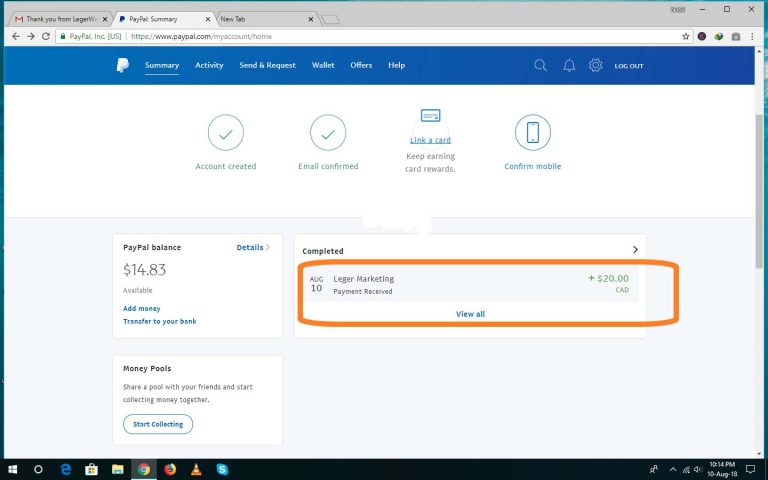Launch VLC from the taskbar
The width and height of the screenshot is (768, 480).
(x=196, y=468)
